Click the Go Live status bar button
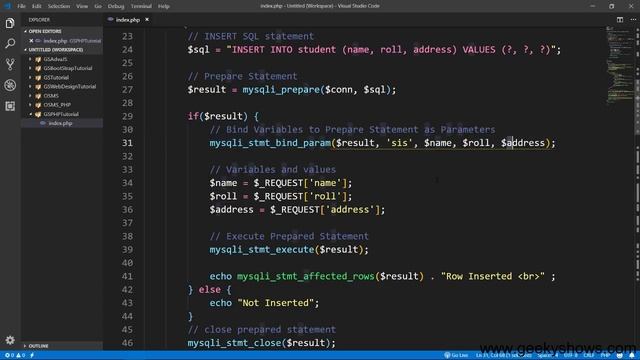Viewport: 640px width, 360px height. coord(456,355)
